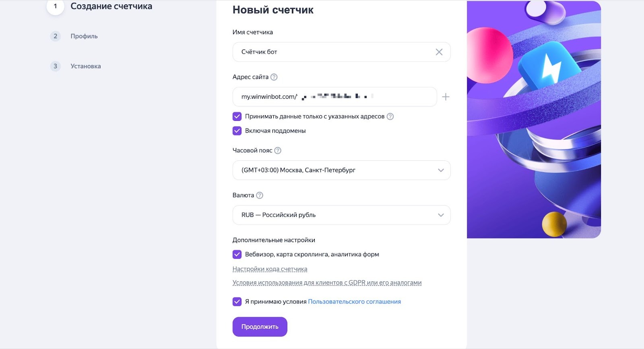Click step 1 circle Создание счетчика
The width and height of the screenshot is (644, 349).
(56, 6)
